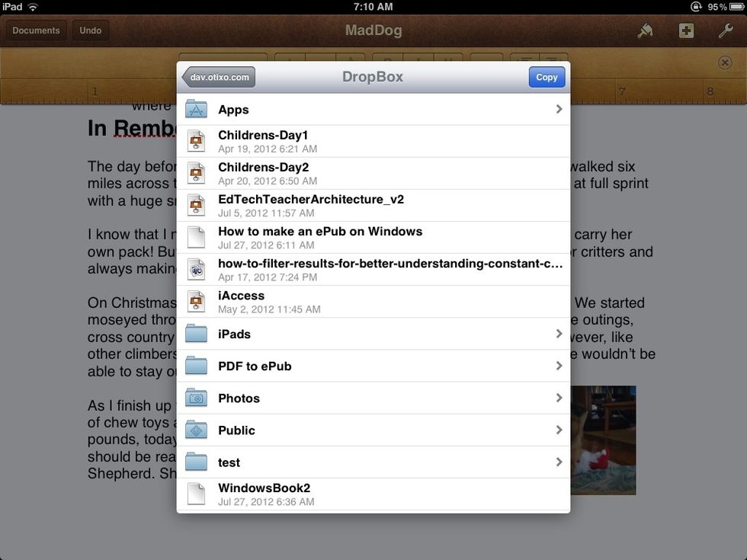The width and height of the screenshot is (747, 560).
Task: Tap the PDF to ePub folder icon
Action: 197,366
